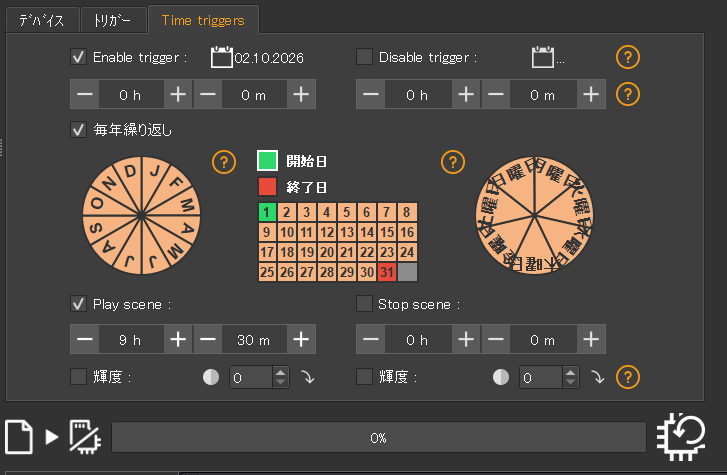
Task: Increase Play scene brightness spinner value
Action: click(x=280, y=372)
